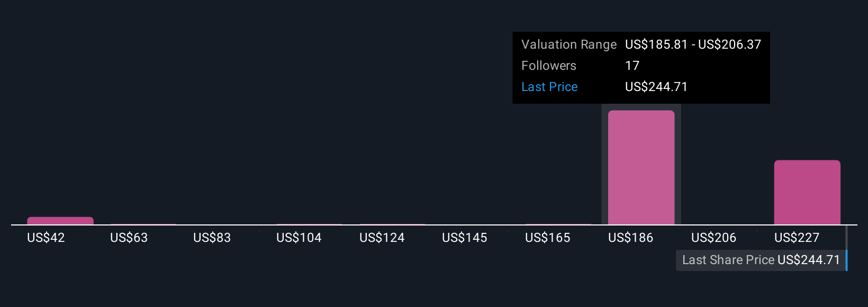The image size is (868, 307).
Task: Click the Followers label in tooltip
Action: pyautogui.click(x=549, y=66)
